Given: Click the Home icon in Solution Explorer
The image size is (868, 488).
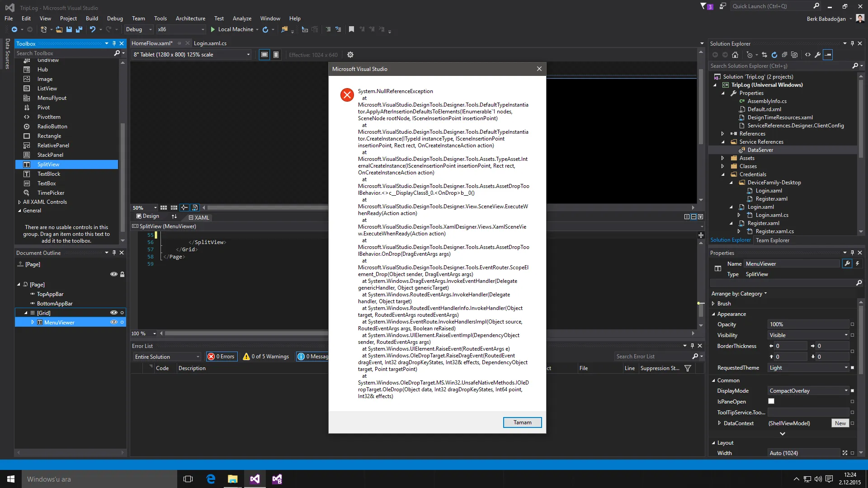Looking at the screenshot, I should pyautogui.click(x=735, y=55).
